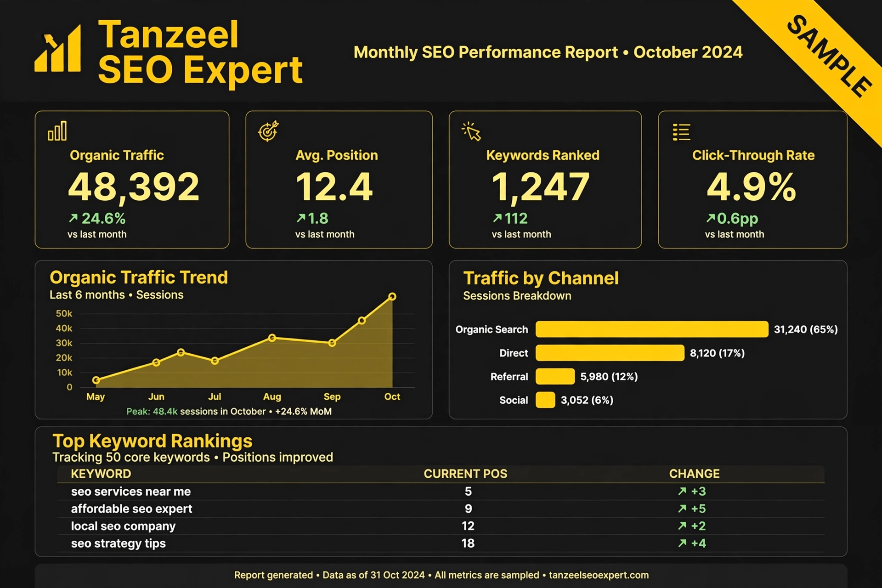Click the Top Keyword Rankings heading
Screen dimensions: 882x588
tap(153, 441)
